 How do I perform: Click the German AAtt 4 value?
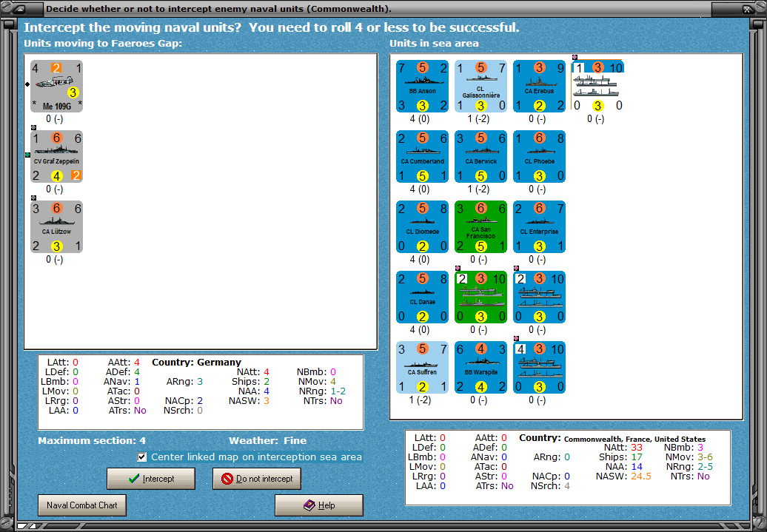(x=136, y=363)
